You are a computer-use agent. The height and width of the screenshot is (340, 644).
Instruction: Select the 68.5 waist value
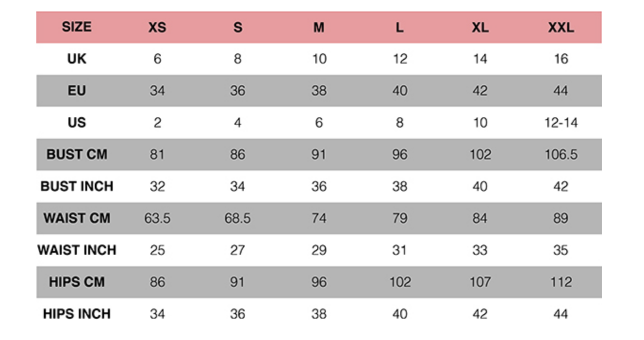click(x=238, y=219)
